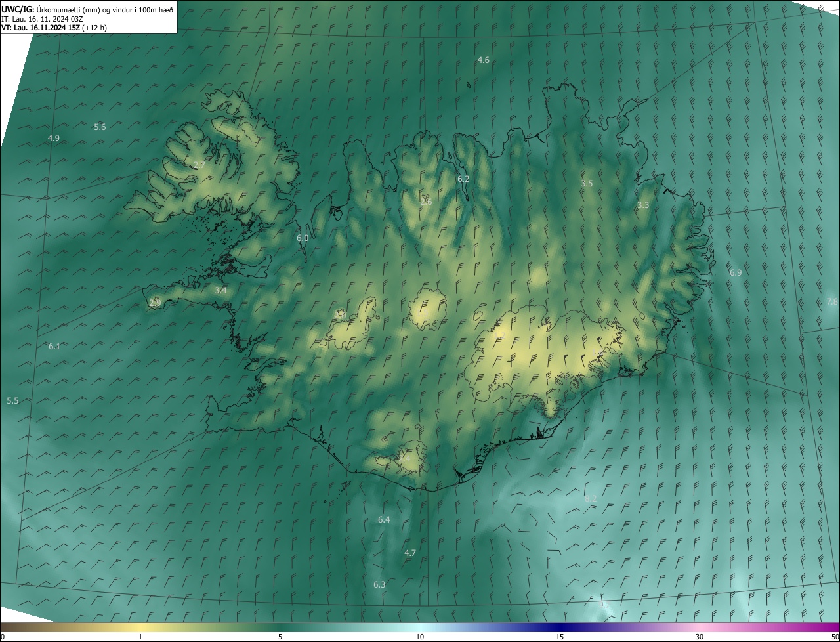The image size is (840, 642).
Task: Click the 2.0 value on the western glacier
Action: (341, 314)
